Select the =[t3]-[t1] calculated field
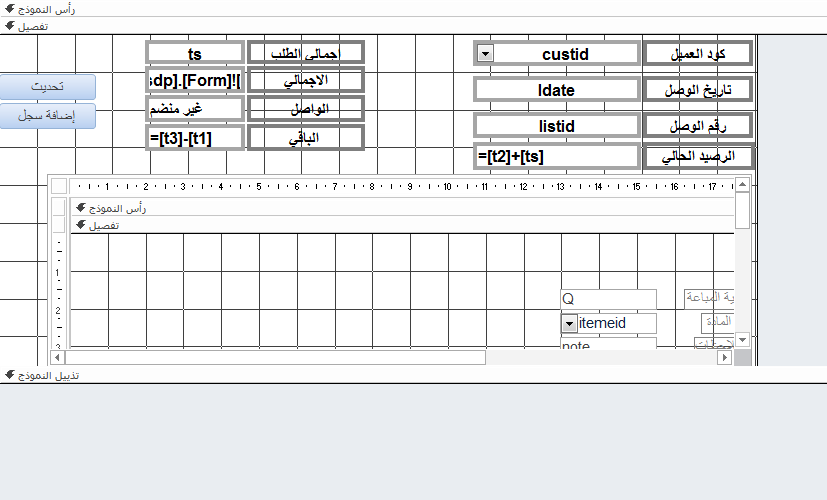827x500 pixels. pos(195,138)
